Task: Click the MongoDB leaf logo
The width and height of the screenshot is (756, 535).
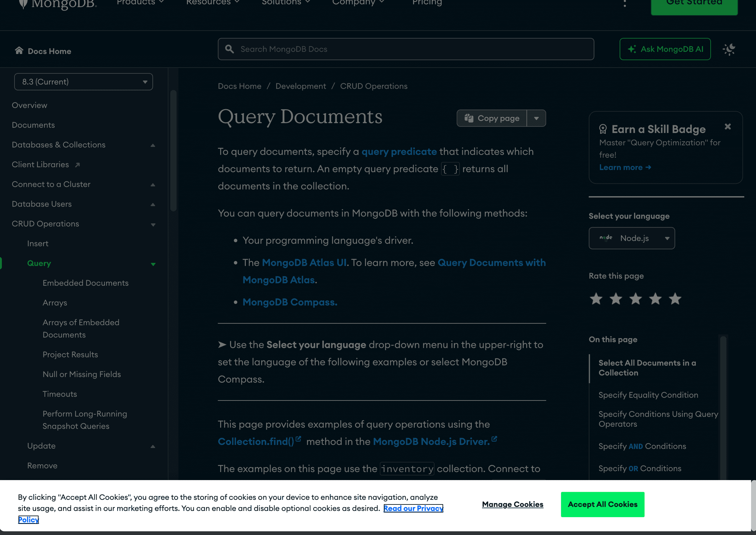Action: pos(23,4)
